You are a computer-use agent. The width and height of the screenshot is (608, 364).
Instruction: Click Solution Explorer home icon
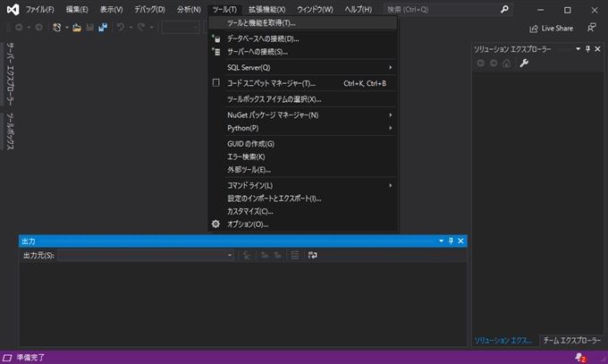506,63
